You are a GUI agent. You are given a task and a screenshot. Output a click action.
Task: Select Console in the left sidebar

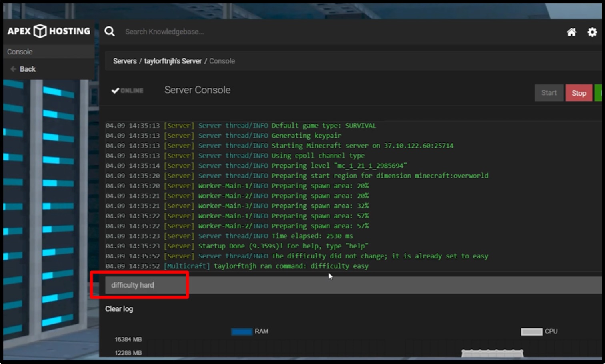point(20,52)
